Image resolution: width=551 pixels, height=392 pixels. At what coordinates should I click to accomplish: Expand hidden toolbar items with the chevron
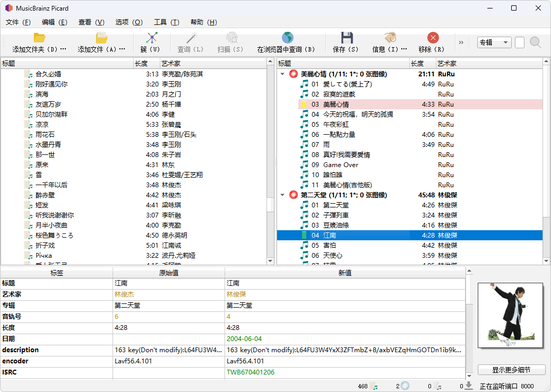pos(461,42)
